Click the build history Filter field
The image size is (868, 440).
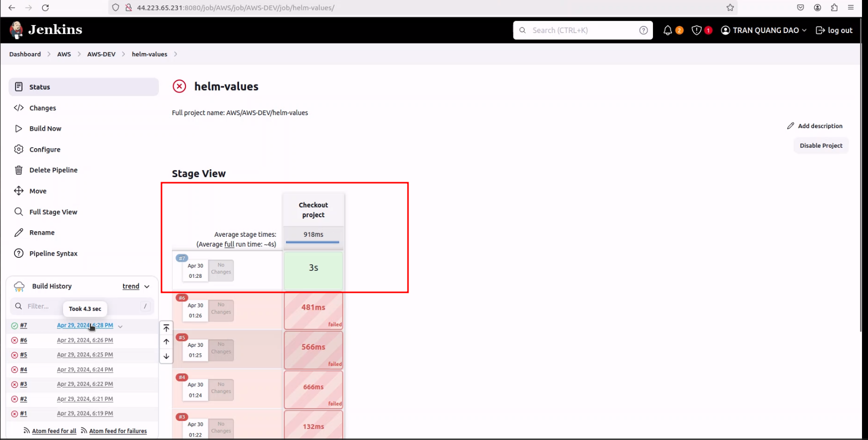(x=81, y=306)
